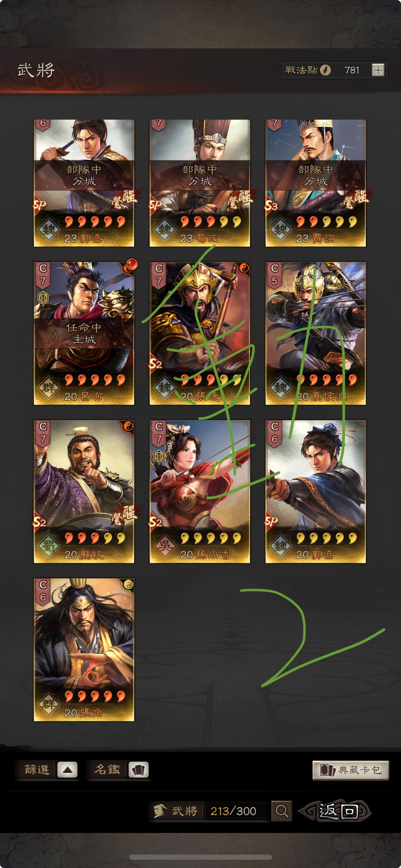Click the card deck icon next to 名鑑
The height and width of the screenshot is (868, 401).
tap(139, 770)
